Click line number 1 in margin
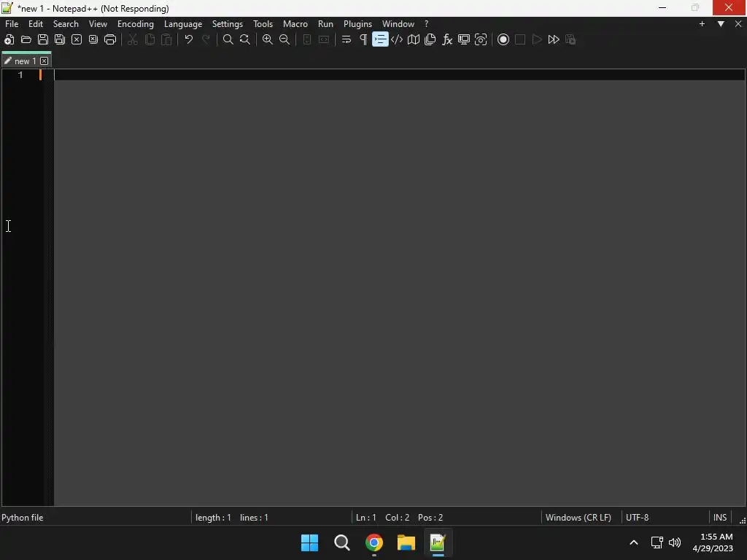 pos(20,75)
